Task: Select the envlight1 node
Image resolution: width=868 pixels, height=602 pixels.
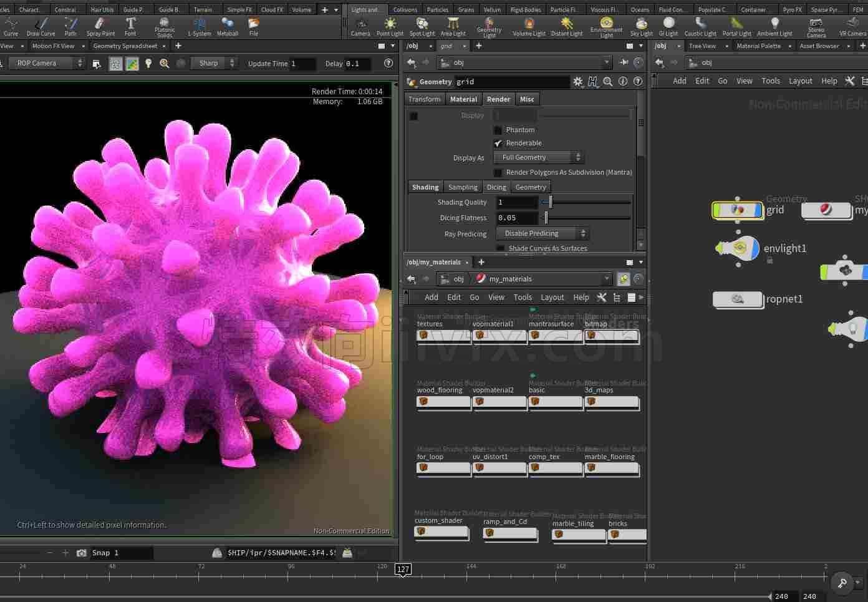Action: pos(738,248)
